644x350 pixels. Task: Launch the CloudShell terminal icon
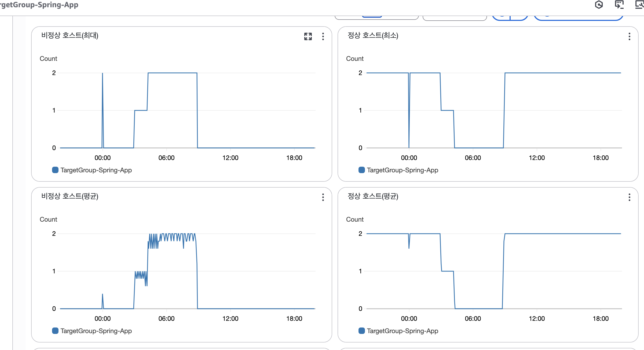pos(619,5)
